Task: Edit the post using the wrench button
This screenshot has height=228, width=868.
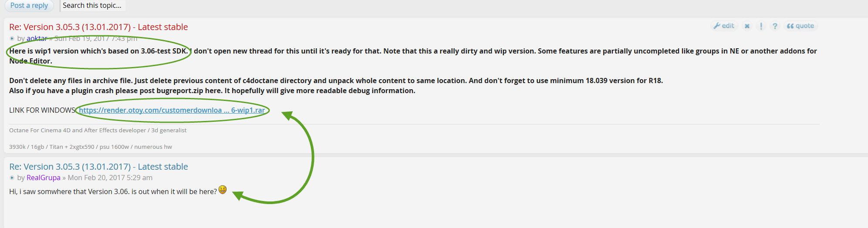Action: (x=724, y=26)
